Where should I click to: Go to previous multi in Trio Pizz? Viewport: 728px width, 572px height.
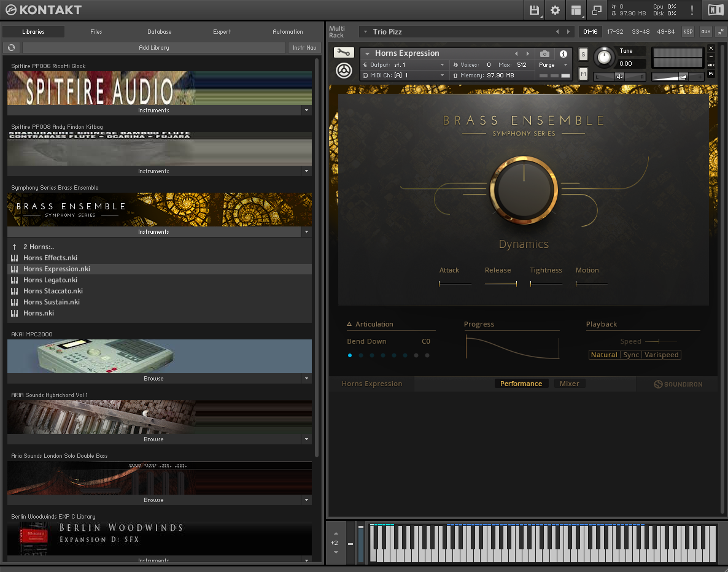pos(557,31)
